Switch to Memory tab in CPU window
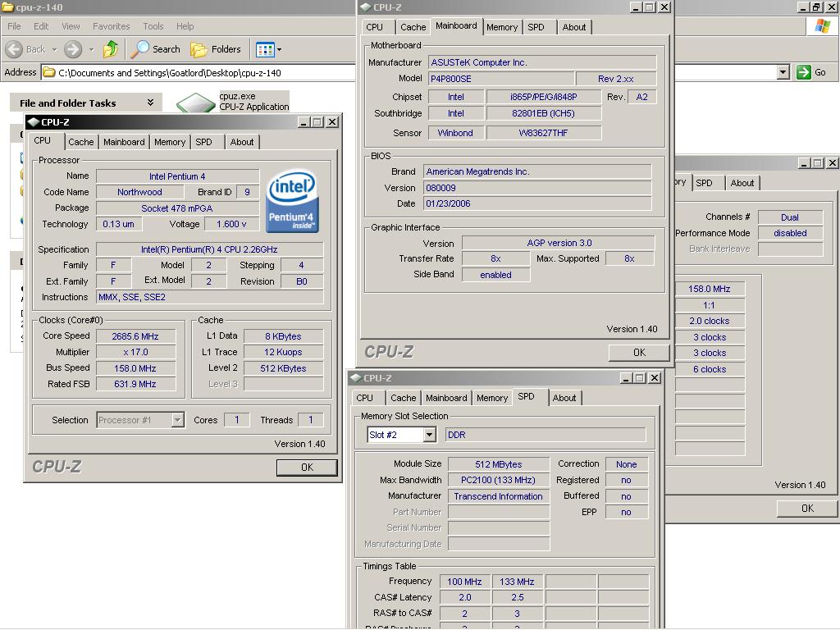840x630 pixels. coord(170,142)
